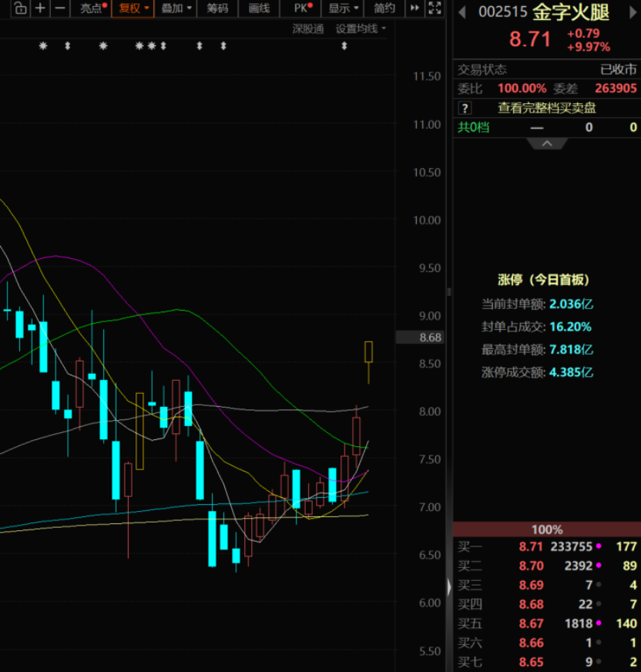Image resolution: width=641 pixels, height=672 pixels.
Task: Click the 委比 100.00% value
Action: tap(522, 89)
